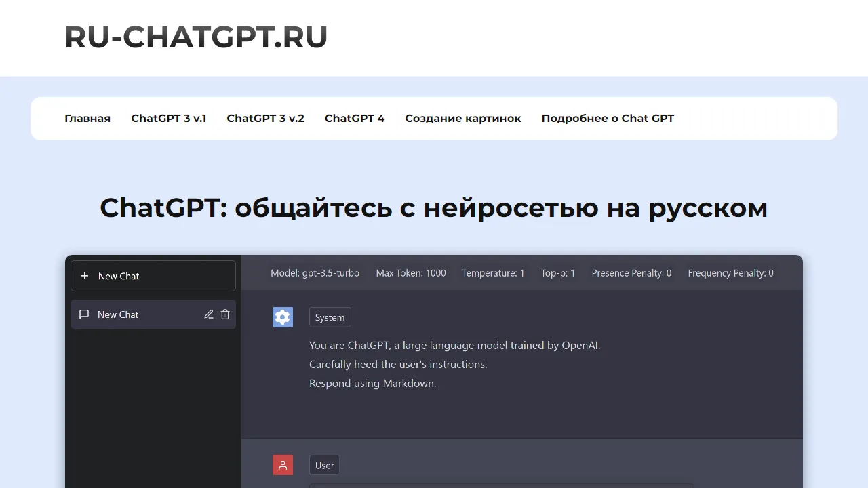Open the Главная menu item
Image resolution: width=868 pixels, height=488 pixels.
pos(87,119)
